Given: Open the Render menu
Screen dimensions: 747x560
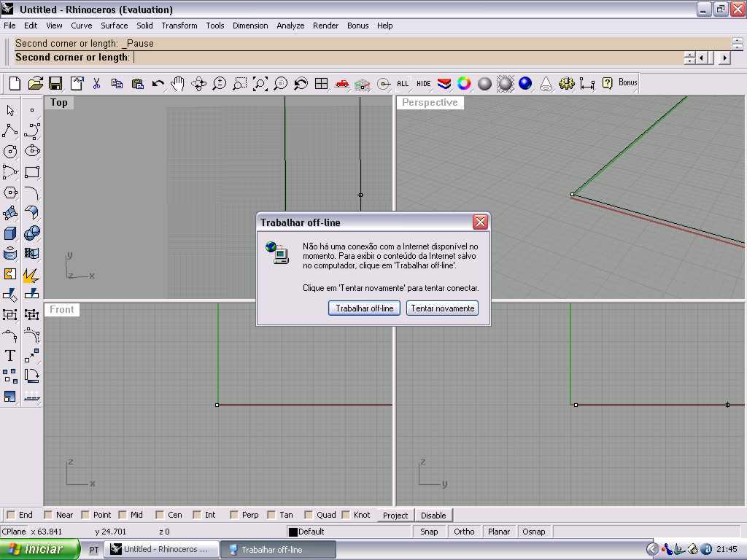Looking at the screenshot, I should tap(326, 26).
